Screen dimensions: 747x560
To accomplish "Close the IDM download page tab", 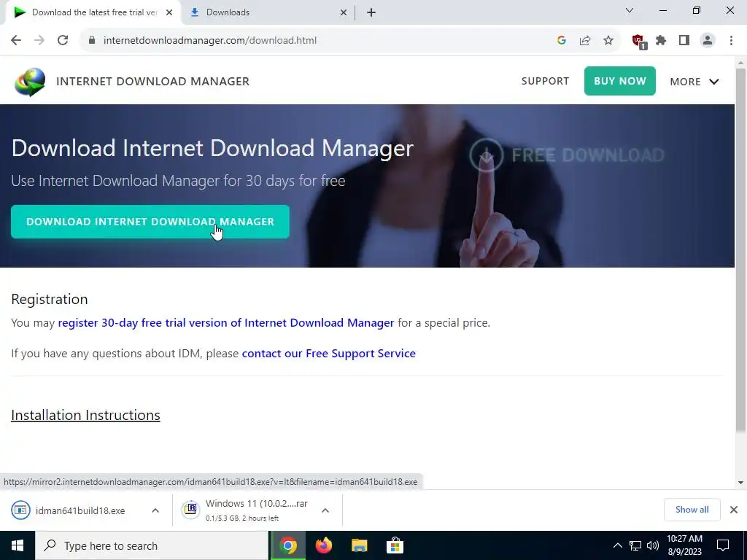I will click(169, 13).
